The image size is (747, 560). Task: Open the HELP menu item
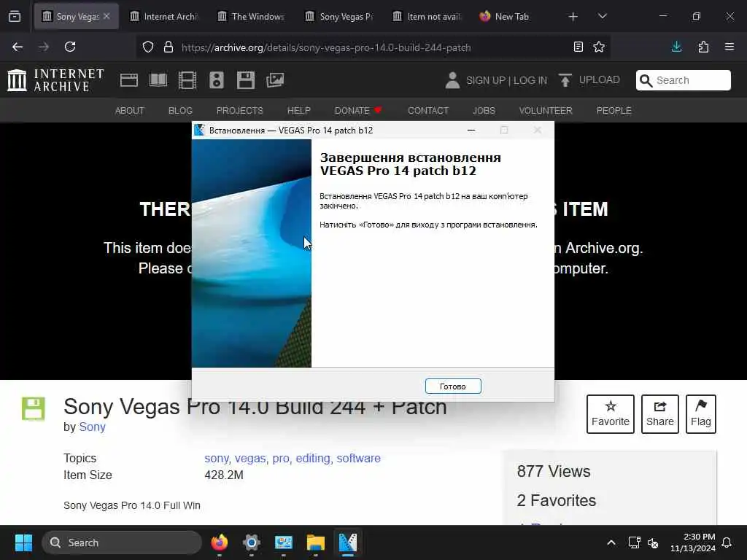pyautogui.click(x=298, y=111)
